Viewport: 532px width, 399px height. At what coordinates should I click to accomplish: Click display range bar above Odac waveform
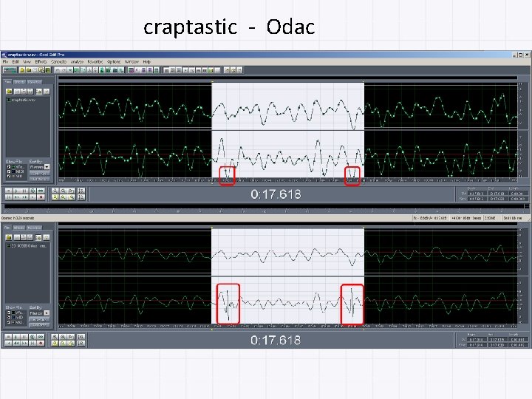pos(287,225)
